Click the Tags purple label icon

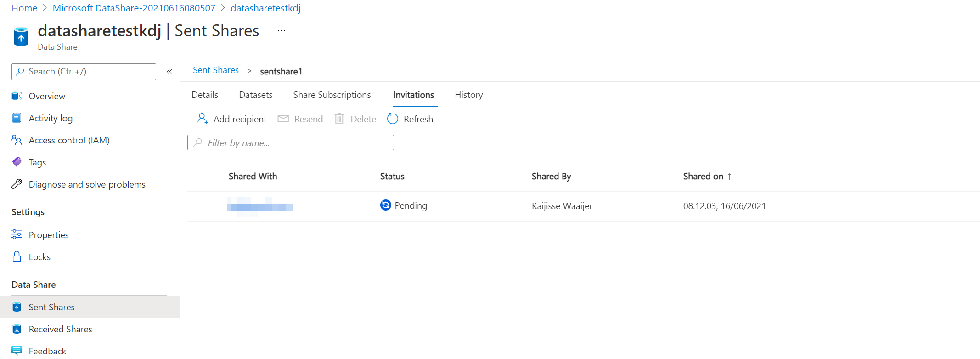(17, 162)
